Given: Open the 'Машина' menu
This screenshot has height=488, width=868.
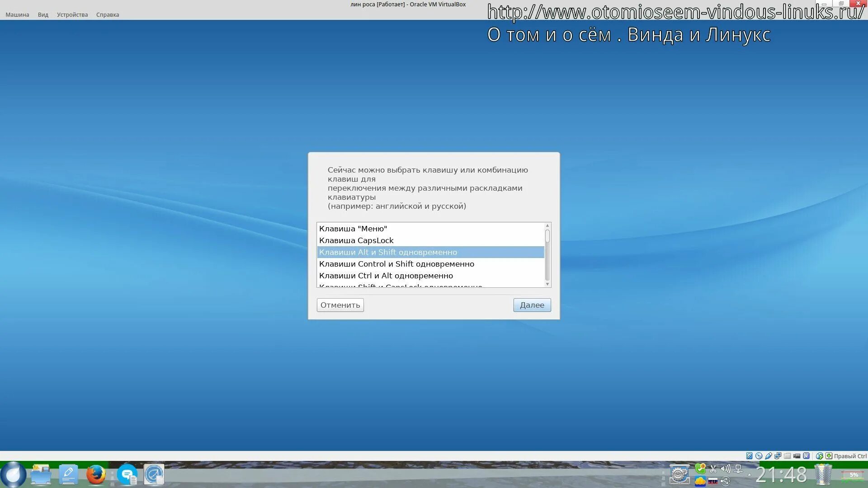Looking at the screenshot, I should click(17, 14).
